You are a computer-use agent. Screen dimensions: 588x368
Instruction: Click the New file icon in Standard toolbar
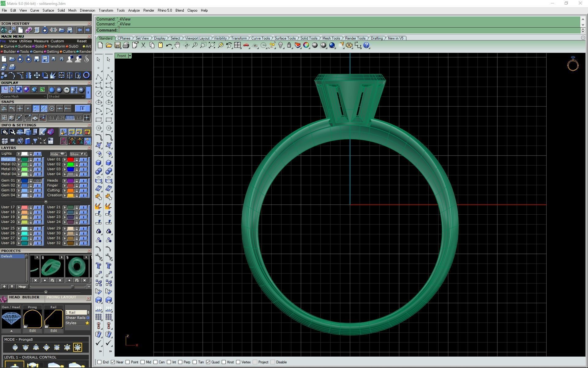pyautogui.click(x=100, y=45)
